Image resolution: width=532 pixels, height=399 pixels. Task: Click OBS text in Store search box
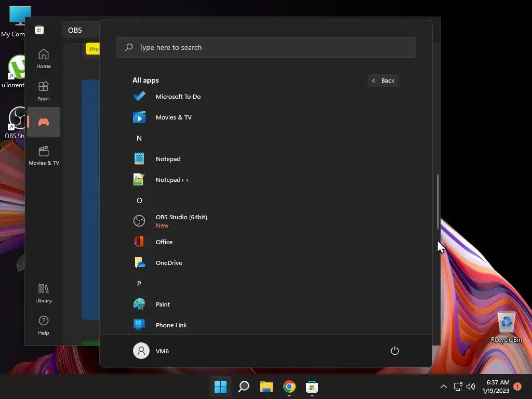(x=75, y=30)
